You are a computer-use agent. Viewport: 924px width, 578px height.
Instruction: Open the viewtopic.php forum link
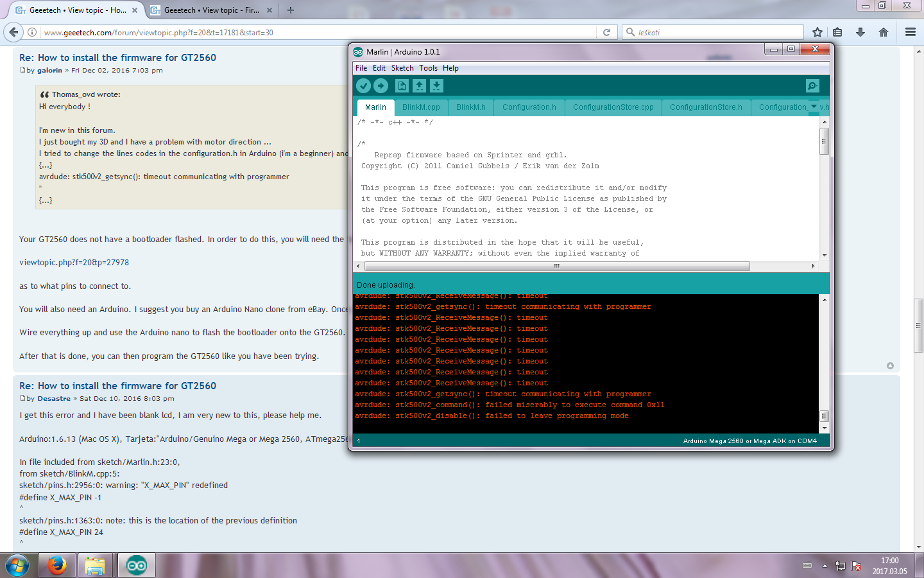pos(74,262)
